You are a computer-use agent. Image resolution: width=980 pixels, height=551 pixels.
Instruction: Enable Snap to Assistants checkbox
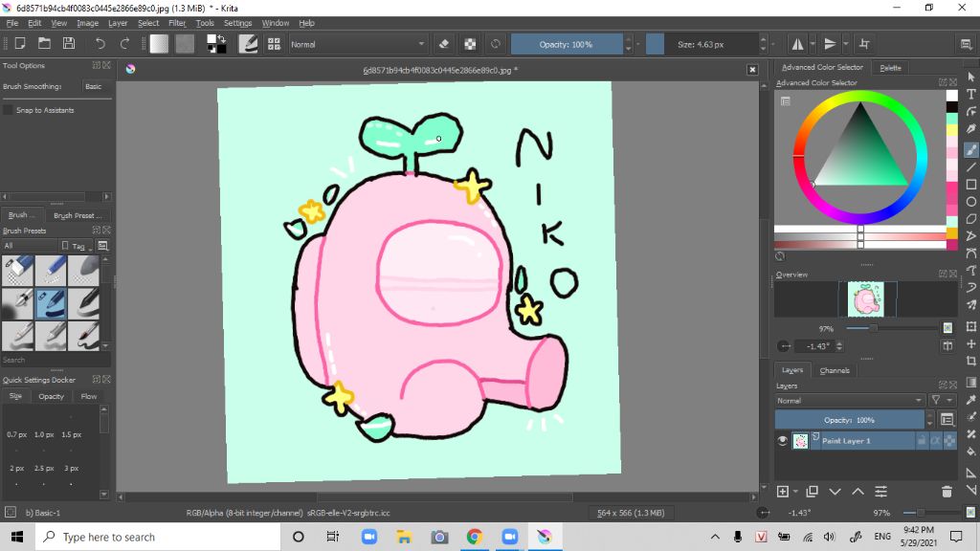pyautogui.click(x=8, y=110)
